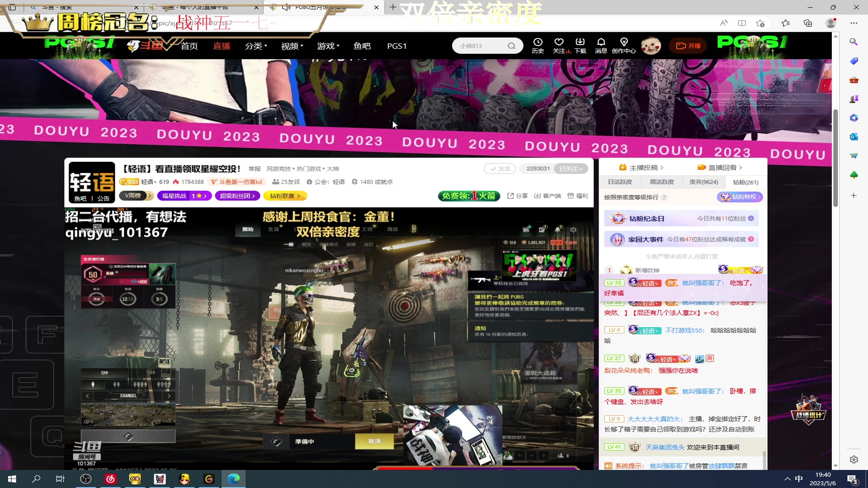The image size is (868, 488).
Task: Click the Read Aloud icon in the address bar
Action: (724, 23)
